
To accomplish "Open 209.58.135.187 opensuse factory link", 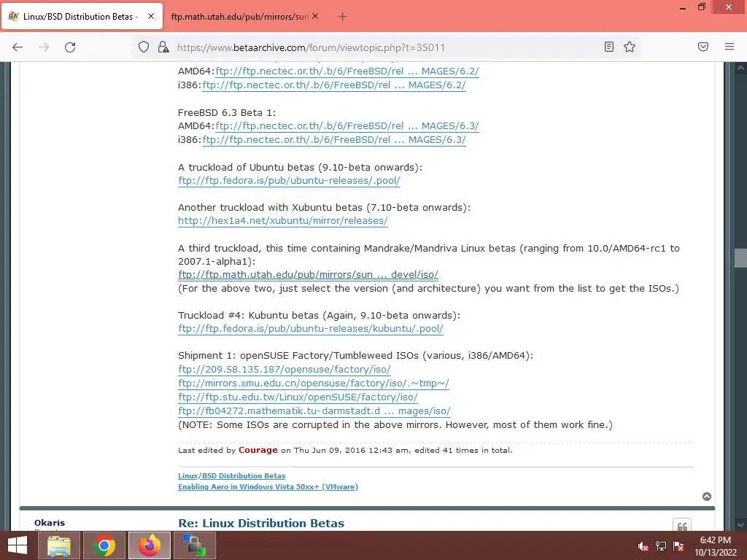I will coord(285,370).
